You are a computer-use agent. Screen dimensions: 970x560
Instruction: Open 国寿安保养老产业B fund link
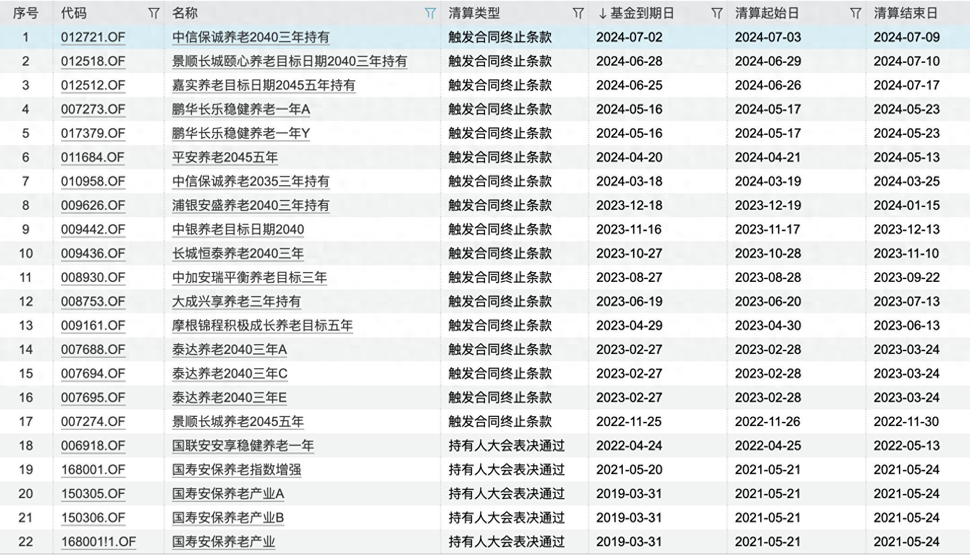(227, 518)
